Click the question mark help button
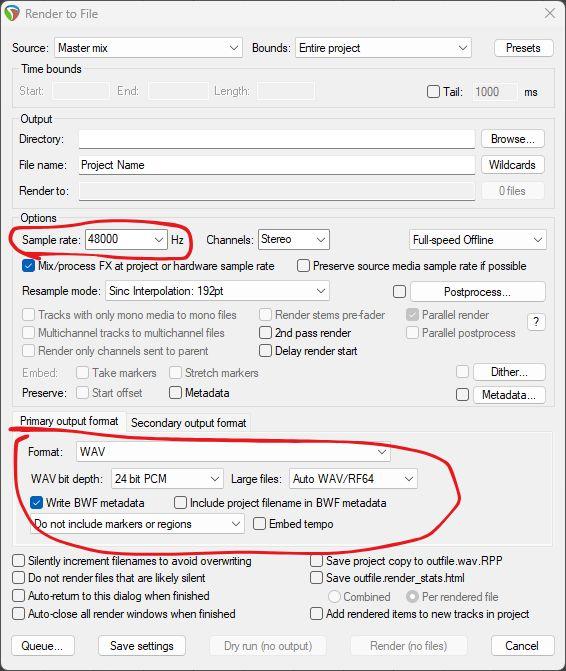The height and width of the screenshot is (671, 566). pyautogui.click(x=536, y=322)
